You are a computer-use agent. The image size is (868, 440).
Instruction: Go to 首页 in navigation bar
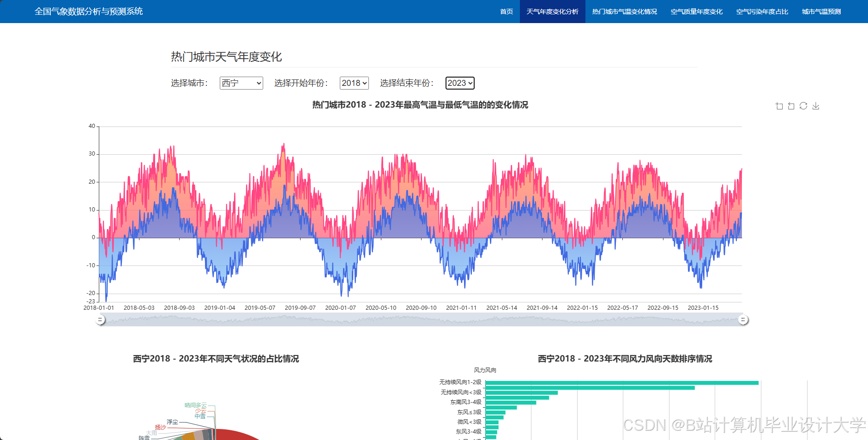[x=506, y=12]
